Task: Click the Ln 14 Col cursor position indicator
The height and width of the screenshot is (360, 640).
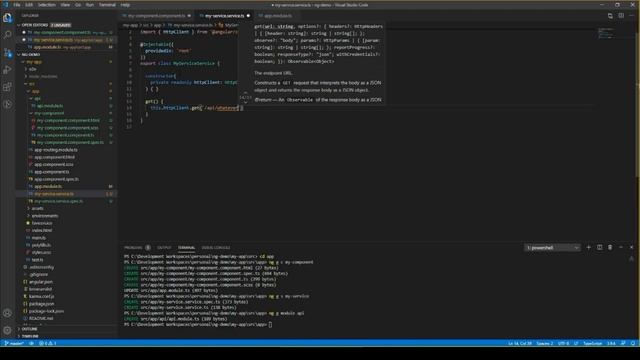Action: tap(520, 343)
